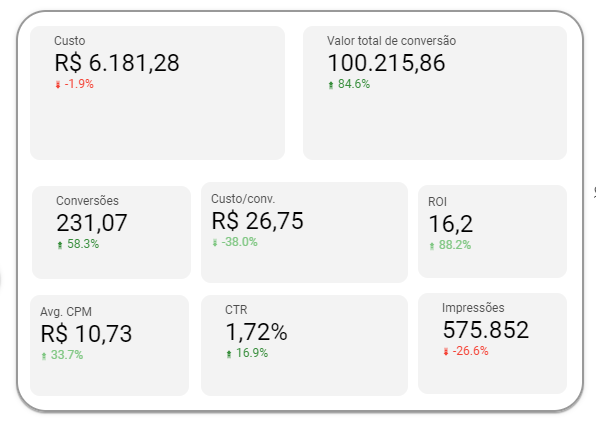The width and height of the screenshot is (596, 423).
Task: Select the CTR value 1,72%
Action: [257, 332]
